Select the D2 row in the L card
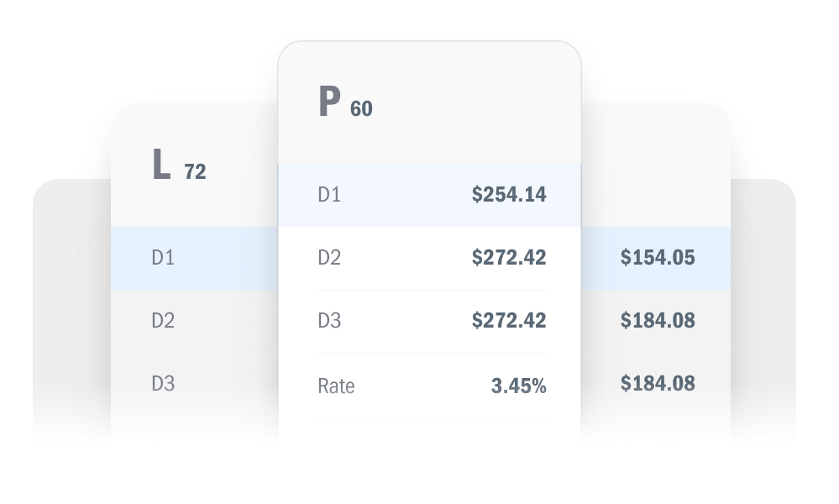 pos(195,321)
